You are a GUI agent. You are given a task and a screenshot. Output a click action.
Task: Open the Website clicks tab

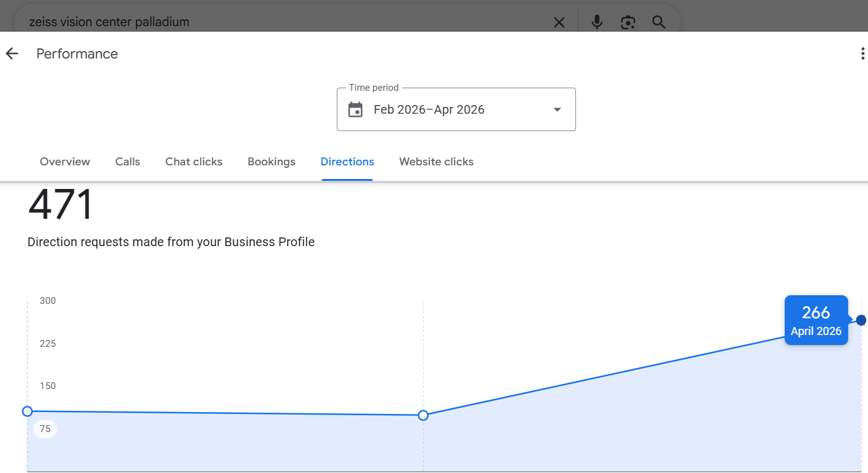click(436, 162)
